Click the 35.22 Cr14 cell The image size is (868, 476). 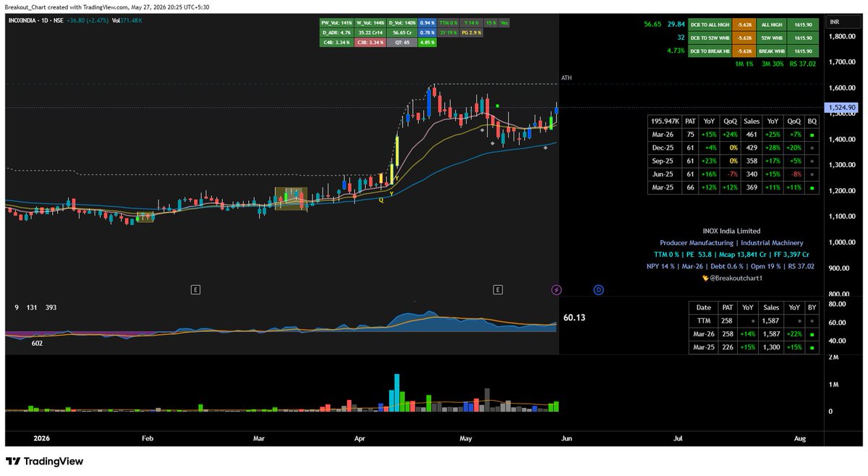369,33
